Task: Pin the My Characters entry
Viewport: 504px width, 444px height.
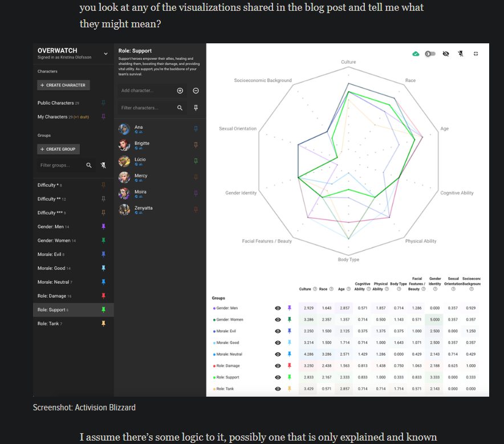Action: [104, 117]
